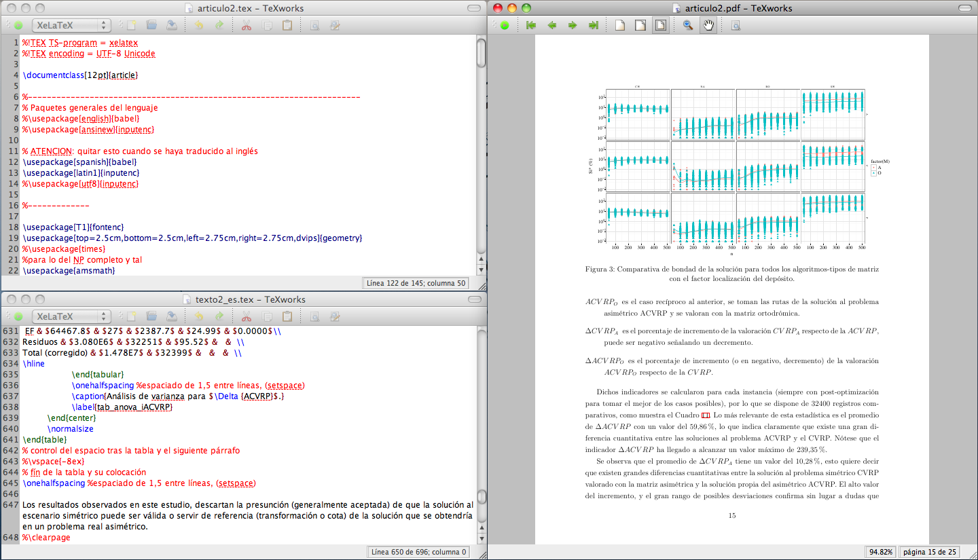Jump to the last page of the PDF
This screenshot has height=560, width=978.
click(592, 25)
